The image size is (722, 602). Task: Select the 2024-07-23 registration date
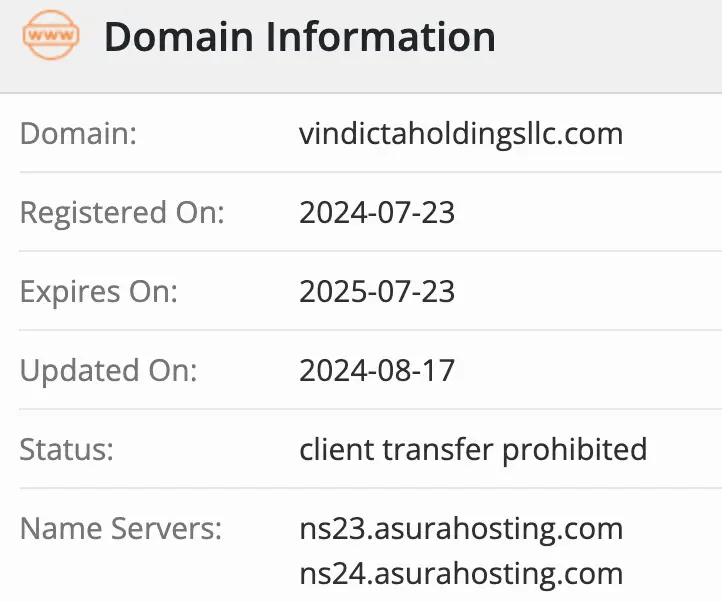tap(377, 212)
